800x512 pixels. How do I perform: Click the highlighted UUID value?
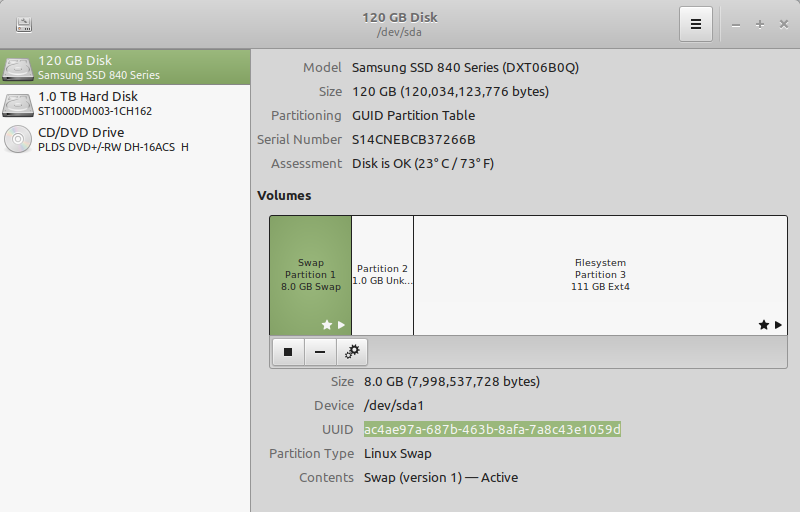(x=492, y=429)
